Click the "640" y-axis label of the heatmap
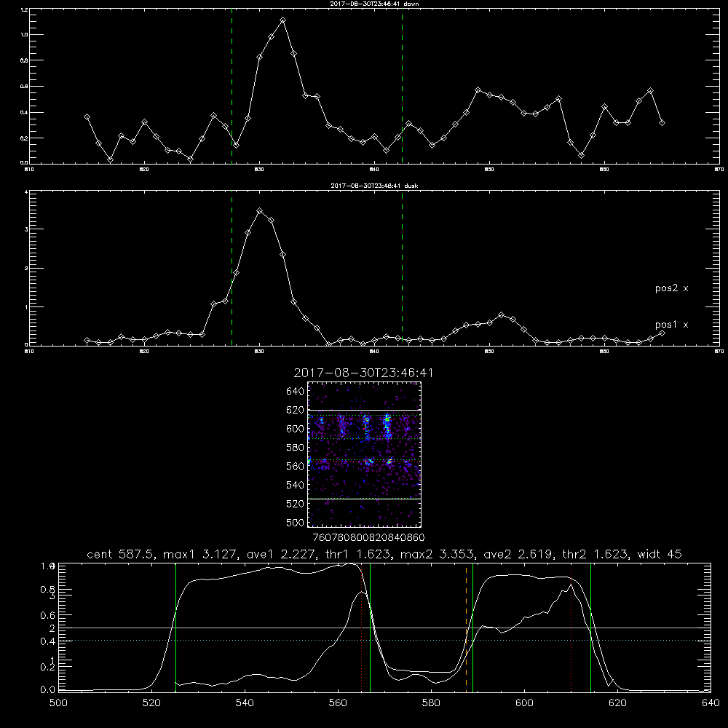This screenshot has height=728, width=728. pos(296,392)
